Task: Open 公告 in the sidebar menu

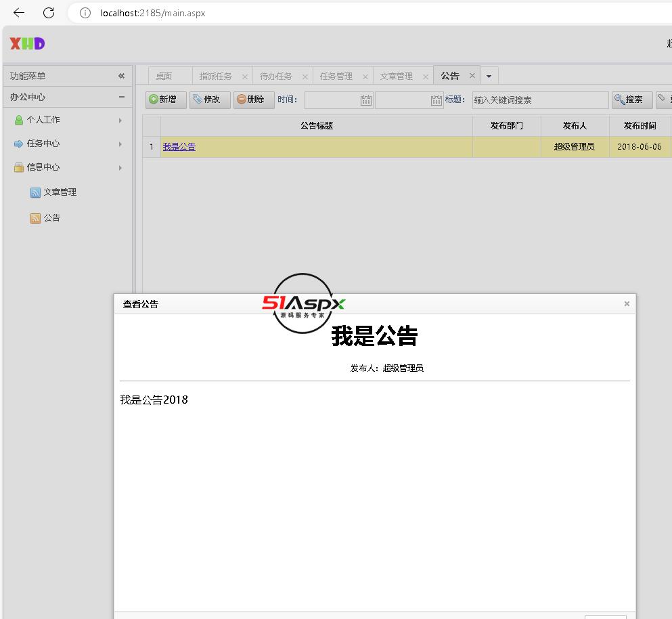Action: [x=51, y=218]
